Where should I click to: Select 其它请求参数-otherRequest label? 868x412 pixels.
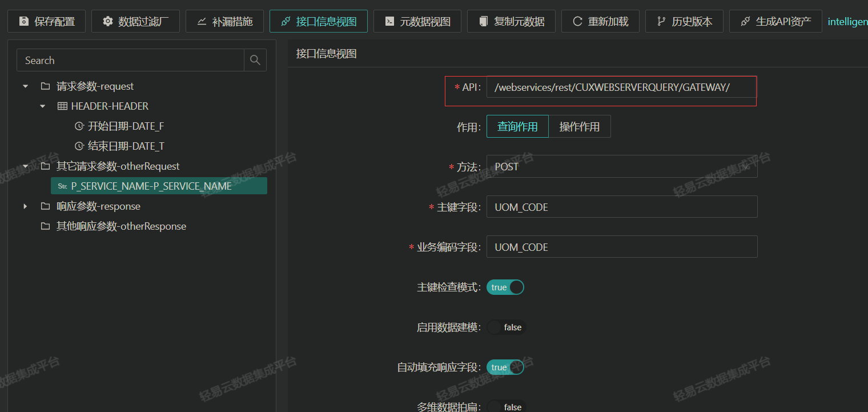pyautogui.click(x=118, y=166)
